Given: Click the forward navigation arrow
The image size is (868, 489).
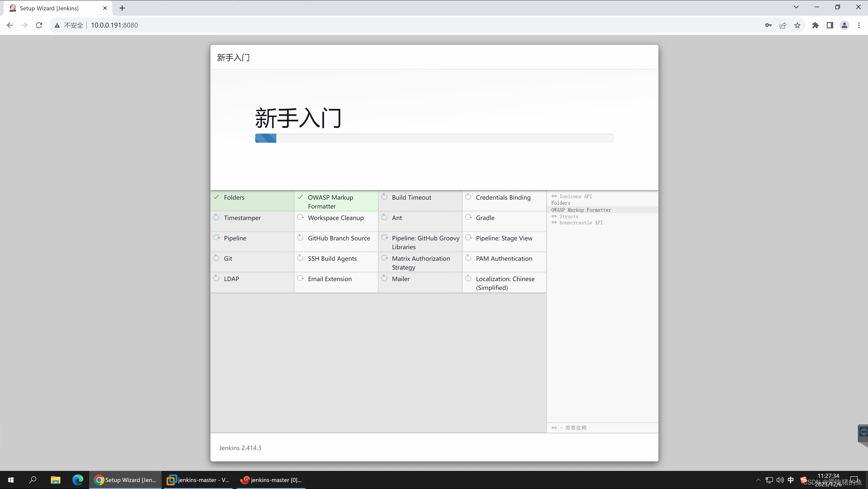Looking at the screenshot, I should 24,25.
